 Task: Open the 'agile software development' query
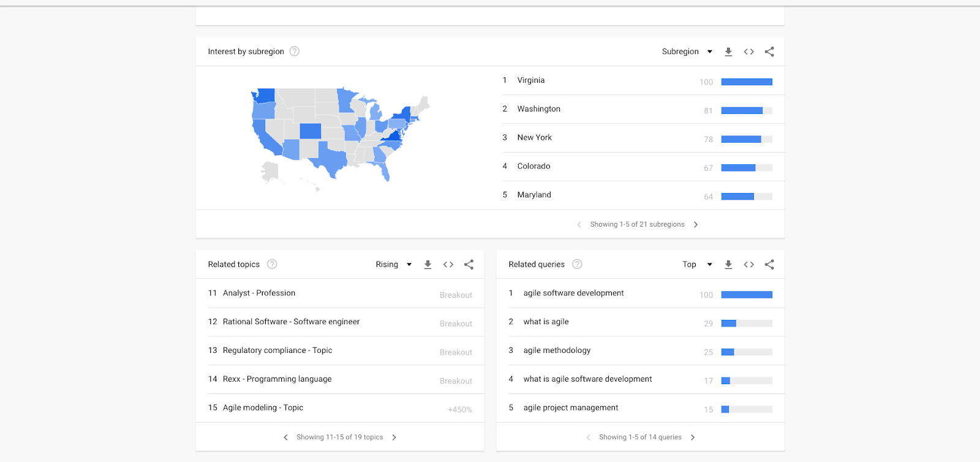[x=573, y=293]
